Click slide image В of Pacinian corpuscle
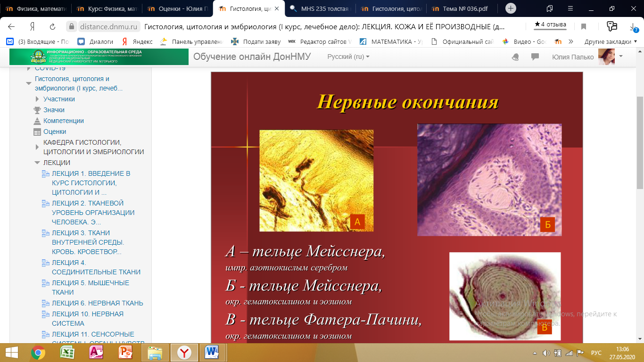Viewport: 644px width, 362px height. point(505,296)
